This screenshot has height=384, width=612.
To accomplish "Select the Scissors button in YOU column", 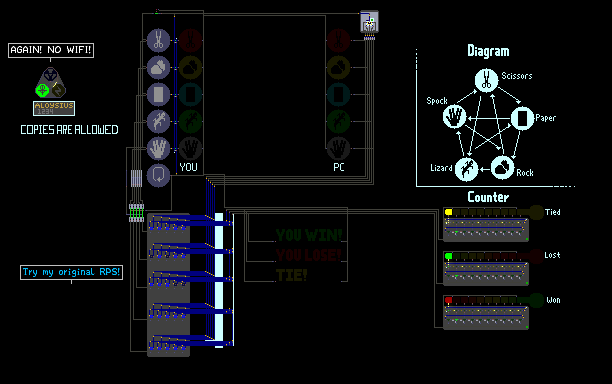I will click(x=158, y=40).
